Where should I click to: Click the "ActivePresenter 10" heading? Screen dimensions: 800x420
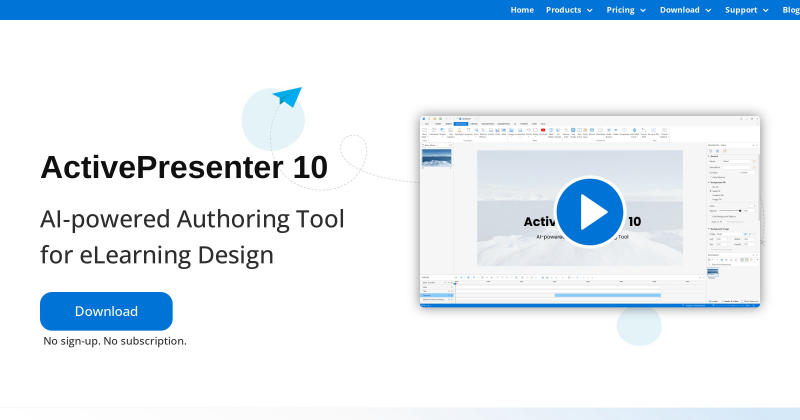184,167
